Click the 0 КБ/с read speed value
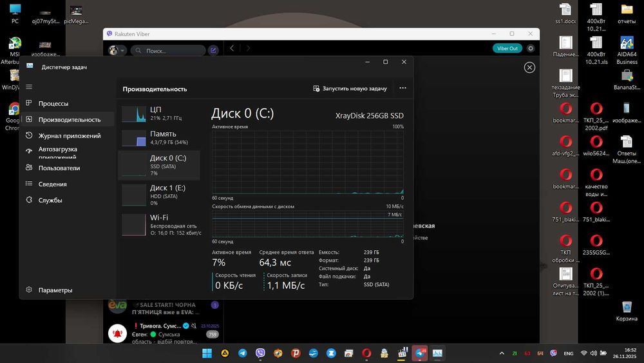This screenshot has width=644, height=363. (x=229, y=285)
